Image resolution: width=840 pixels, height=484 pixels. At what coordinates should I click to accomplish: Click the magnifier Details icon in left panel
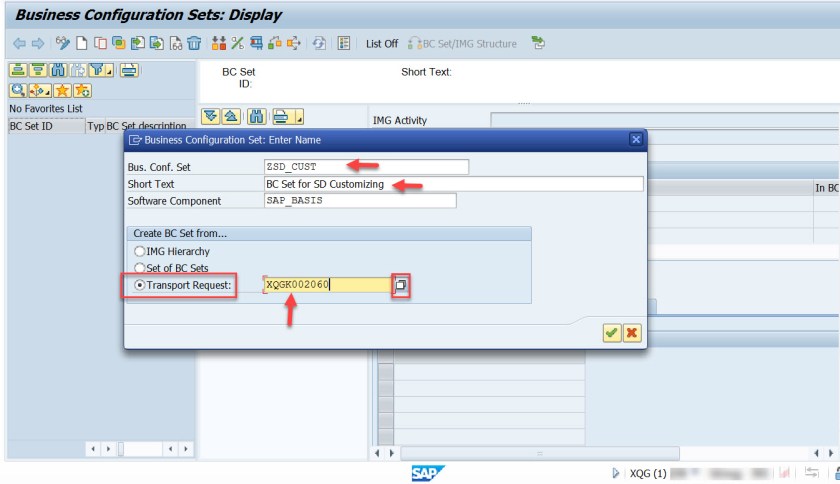click(18, 91)
